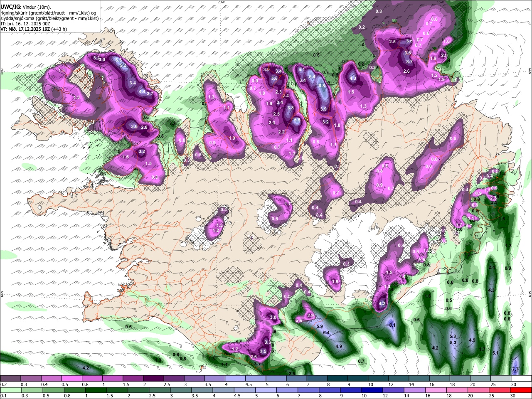Select the 'rigning/skúrir' legend description line
This screenshot has height=399, width=532.
[48, 12]
